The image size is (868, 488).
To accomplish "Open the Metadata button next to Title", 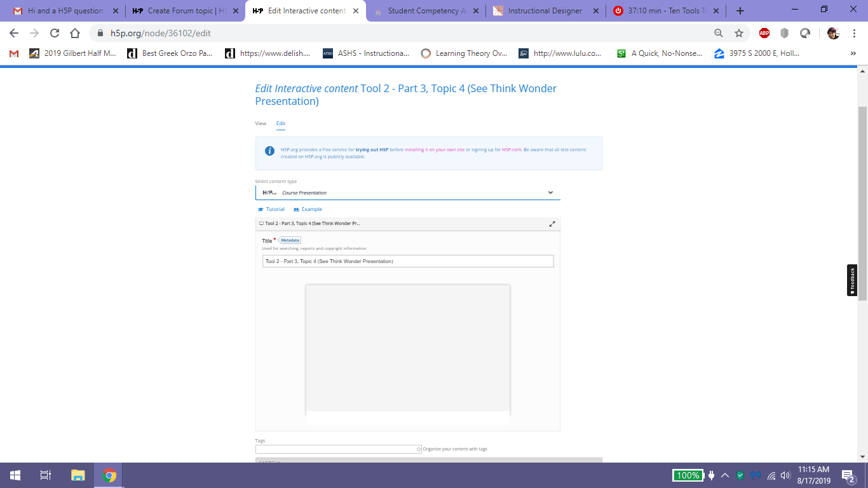I will (290, 240).
